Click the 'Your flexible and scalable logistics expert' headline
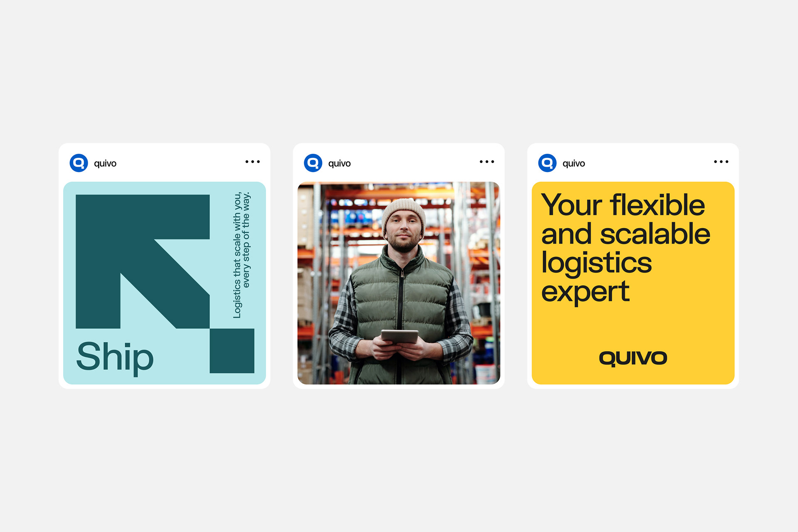Image resolution: width=798 pixels, height=532 pixels. pos(626,248)
